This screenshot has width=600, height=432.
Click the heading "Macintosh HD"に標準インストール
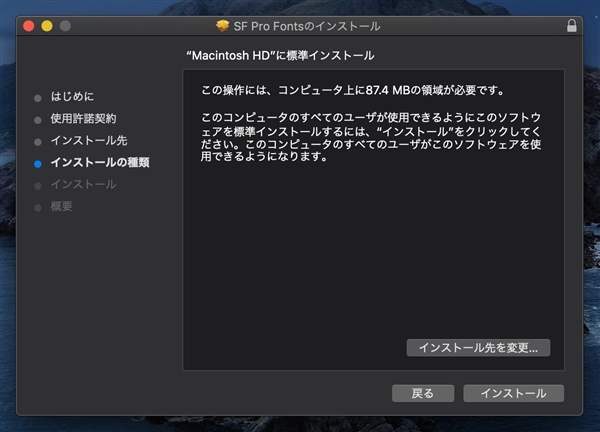[280, 55]
